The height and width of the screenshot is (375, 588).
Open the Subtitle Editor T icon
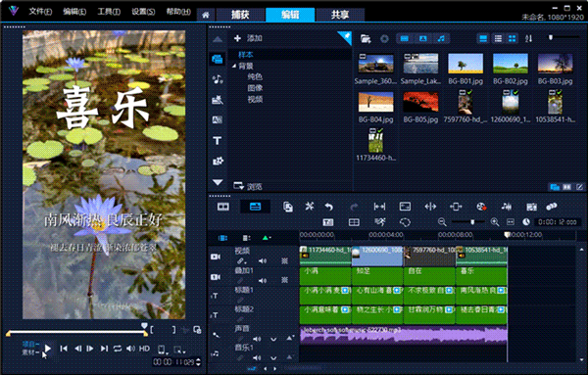point(328,222)
